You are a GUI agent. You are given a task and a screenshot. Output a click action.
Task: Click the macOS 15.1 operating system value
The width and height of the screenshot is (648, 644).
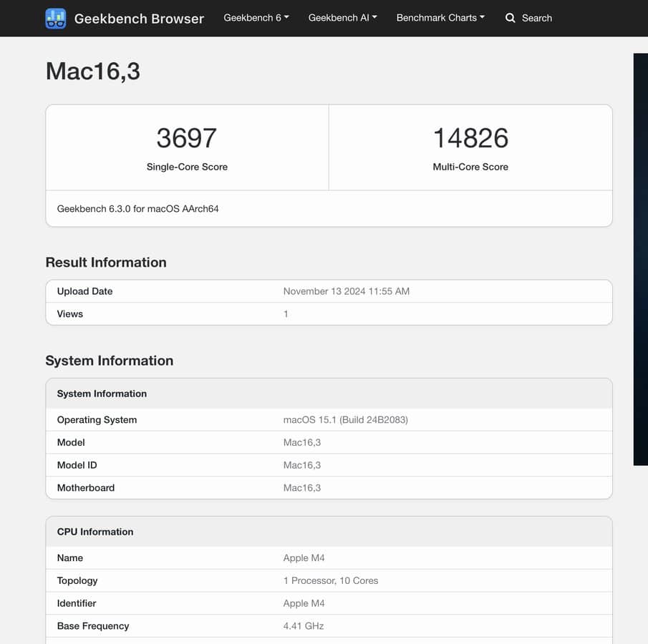pyautogui.click(x=345, y=420)
